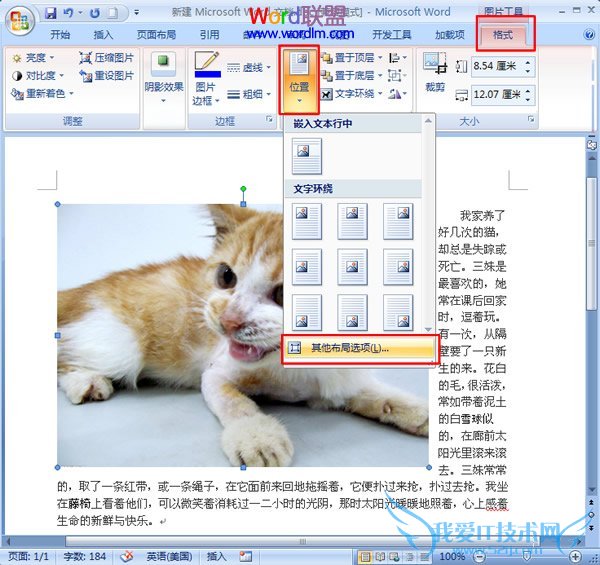Open the 大小 group dialog launcher
Image resolution: width=600 pixels, height=565 pixels.
click(x=531, y=119)
